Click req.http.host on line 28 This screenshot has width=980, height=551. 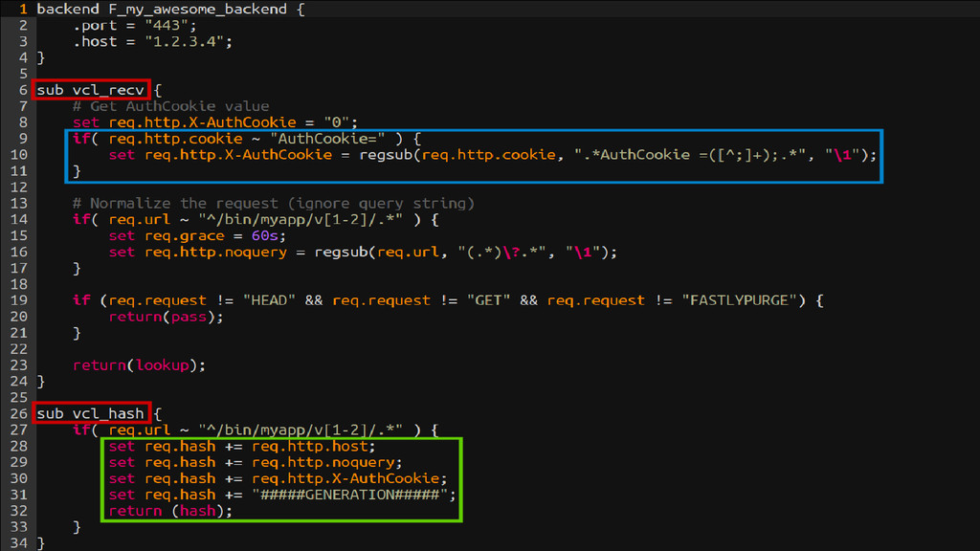click(x=309, y=447)
